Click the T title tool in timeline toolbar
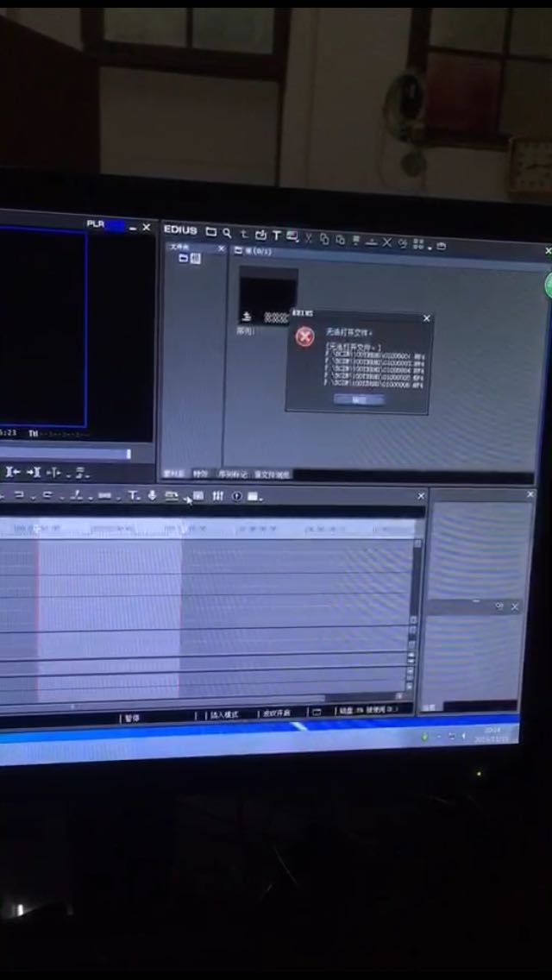Image resolution: width=552 pixels, height=980 pixels. pyautogui.click(x=134, y=495)
